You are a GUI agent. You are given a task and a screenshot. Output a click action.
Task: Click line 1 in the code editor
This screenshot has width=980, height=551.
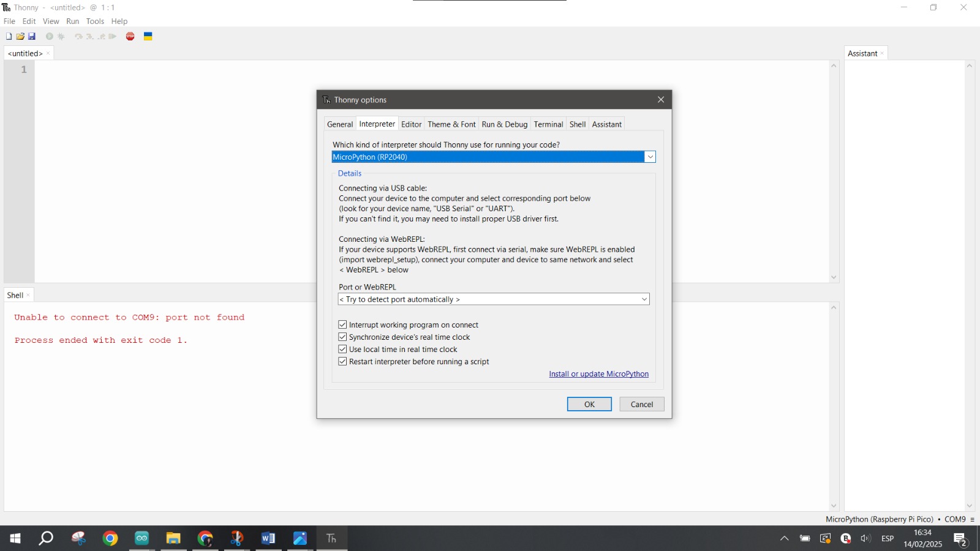coord(432,70)
